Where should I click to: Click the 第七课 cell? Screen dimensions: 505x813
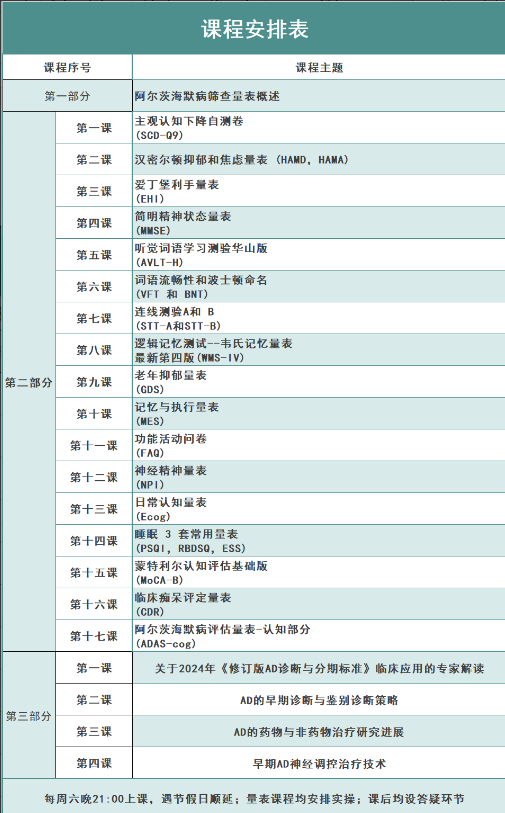(94, 318)
